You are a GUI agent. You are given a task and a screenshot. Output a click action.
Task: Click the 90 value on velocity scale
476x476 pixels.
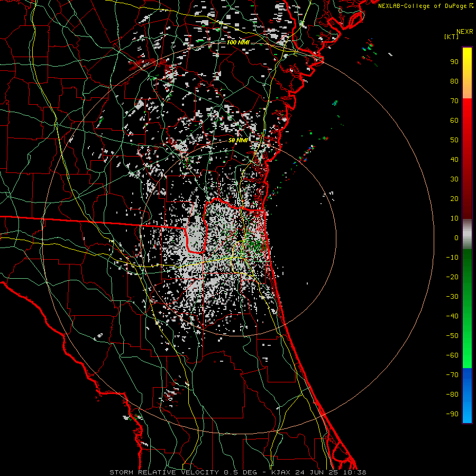(454, 62)
